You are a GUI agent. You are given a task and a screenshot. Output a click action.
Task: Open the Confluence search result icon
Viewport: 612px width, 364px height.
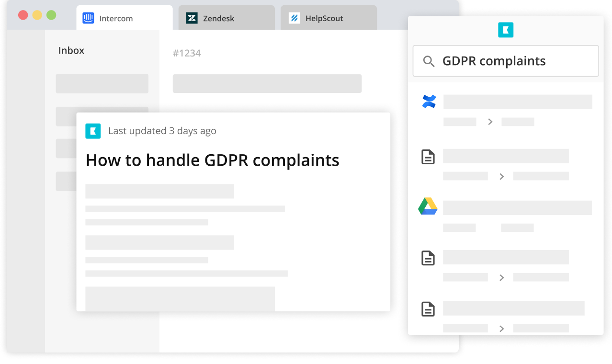click(x=429, y=102)
